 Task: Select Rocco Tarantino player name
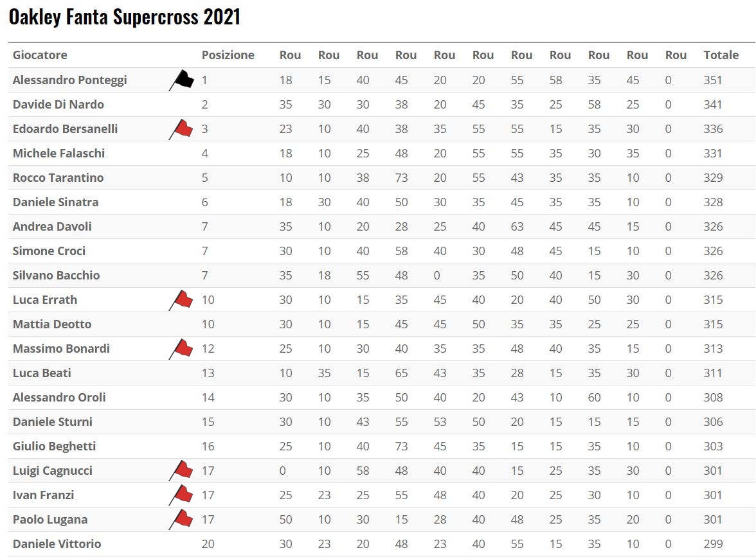click(x=58, y=177)
